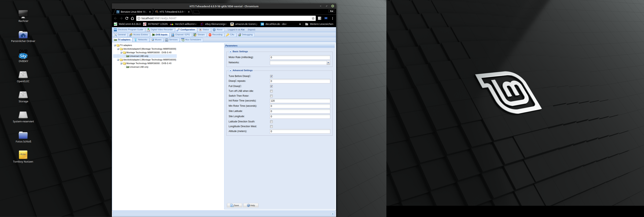Go to the browser home page
644x217 pixels.
click(132, 18)
